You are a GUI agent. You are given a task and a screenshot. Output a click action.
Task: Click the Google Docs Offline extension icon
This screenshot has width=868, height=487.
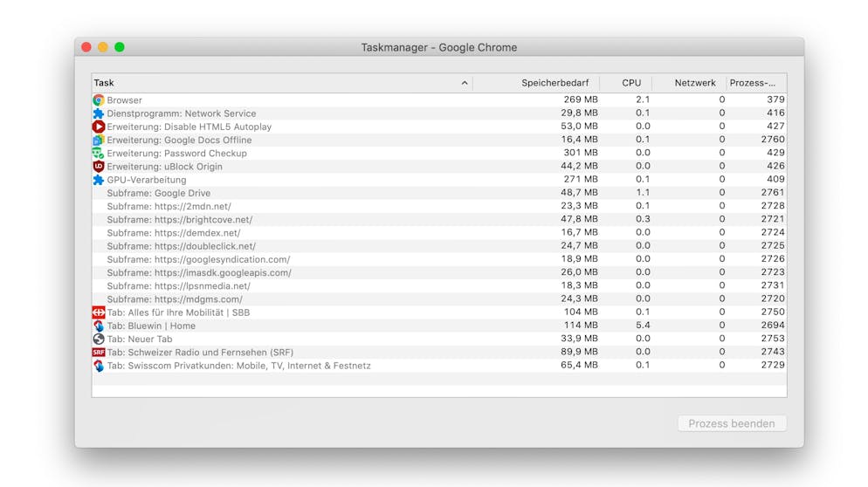click(99, 140)
